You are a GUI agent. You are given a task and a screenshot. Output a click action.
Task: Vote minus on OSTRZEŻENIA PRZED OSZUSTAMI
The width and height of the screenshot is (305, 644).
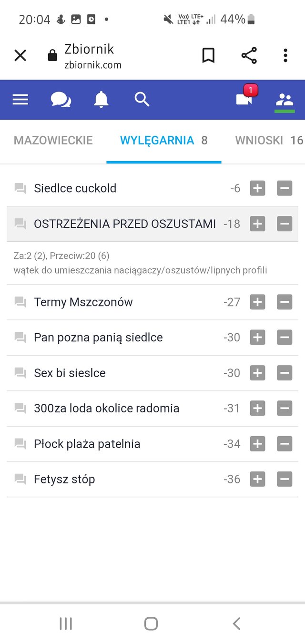(x=285, y=224)
